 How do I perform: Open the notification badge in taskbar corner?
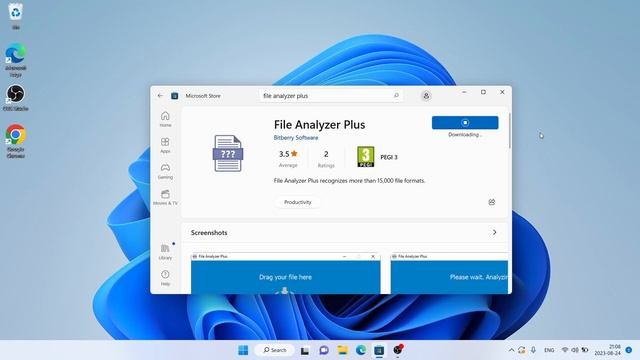[x=629, y=350]
